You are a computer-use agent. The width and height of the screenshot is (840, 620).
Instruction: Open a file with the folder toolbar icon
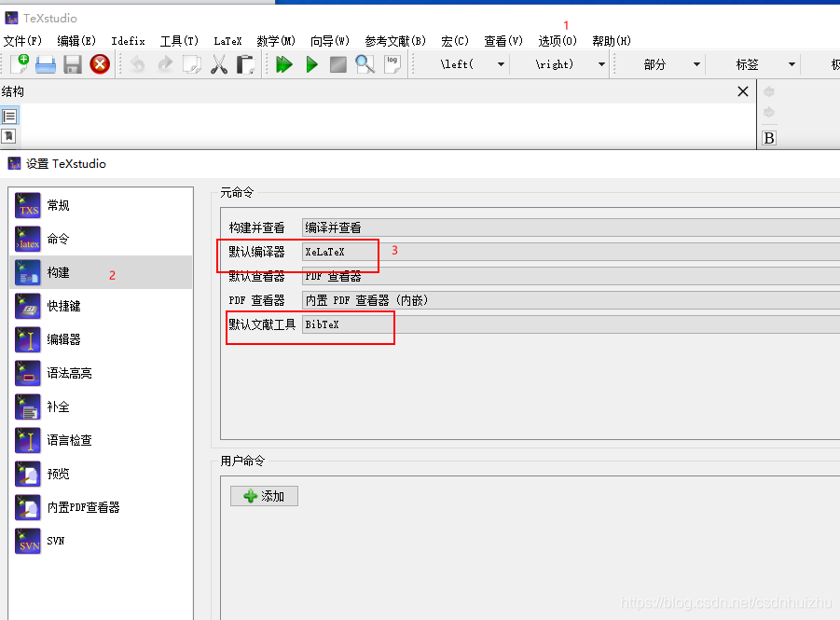tap(46, 64)
